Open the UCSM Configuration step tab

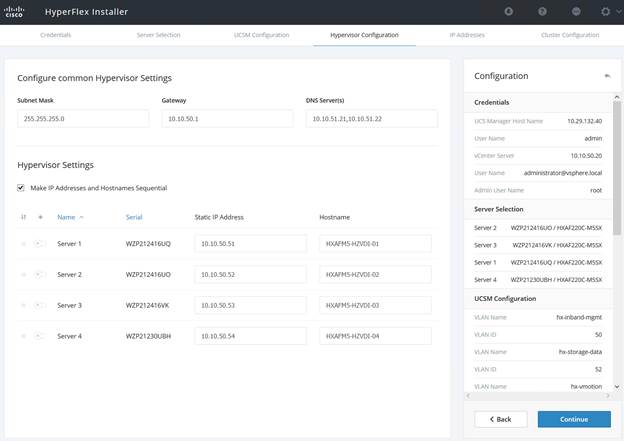point(261,35)
